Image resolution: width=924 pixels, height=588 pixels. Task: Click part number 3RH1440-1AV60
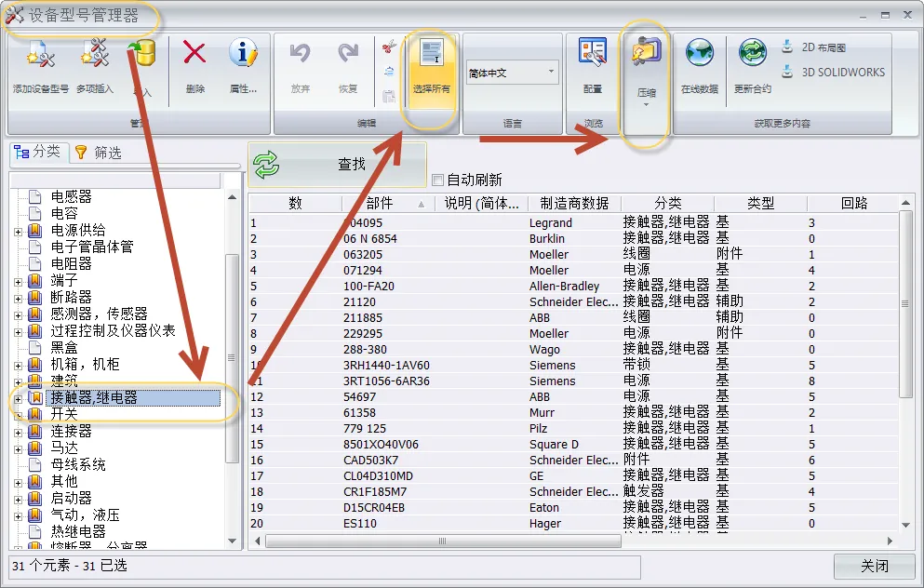[386, 366]
